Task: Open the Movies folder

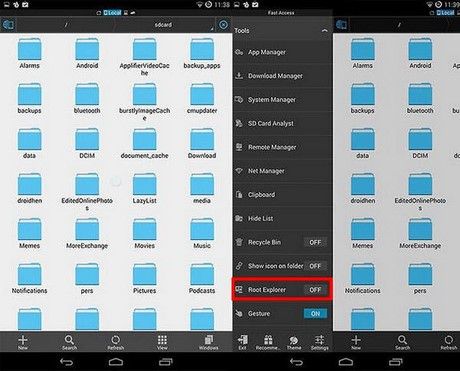Action: pyautogui.click(x=144, y=233)
